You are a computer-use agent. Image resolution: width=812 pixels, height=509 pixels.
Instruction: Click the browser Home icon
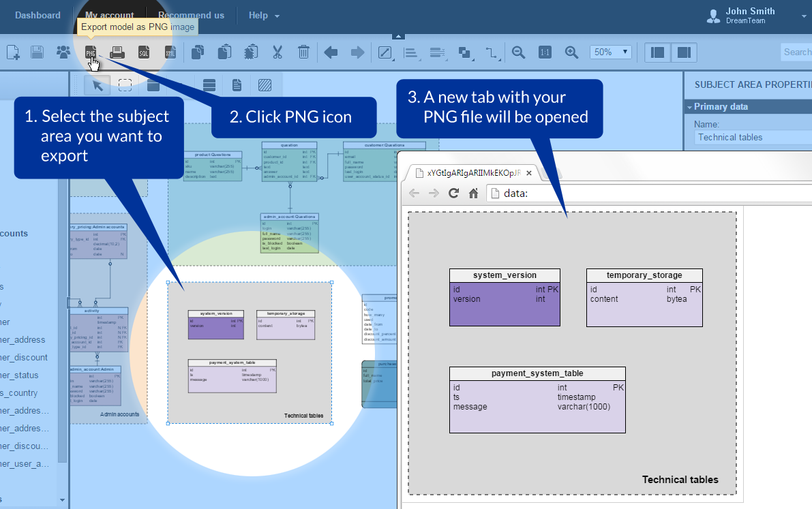coord(473,193)
